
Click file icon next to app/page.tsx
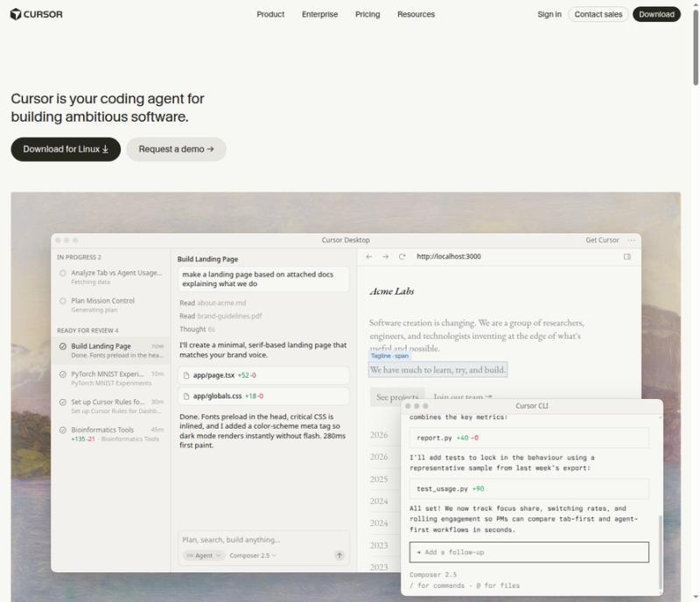(x=186, y=375)
